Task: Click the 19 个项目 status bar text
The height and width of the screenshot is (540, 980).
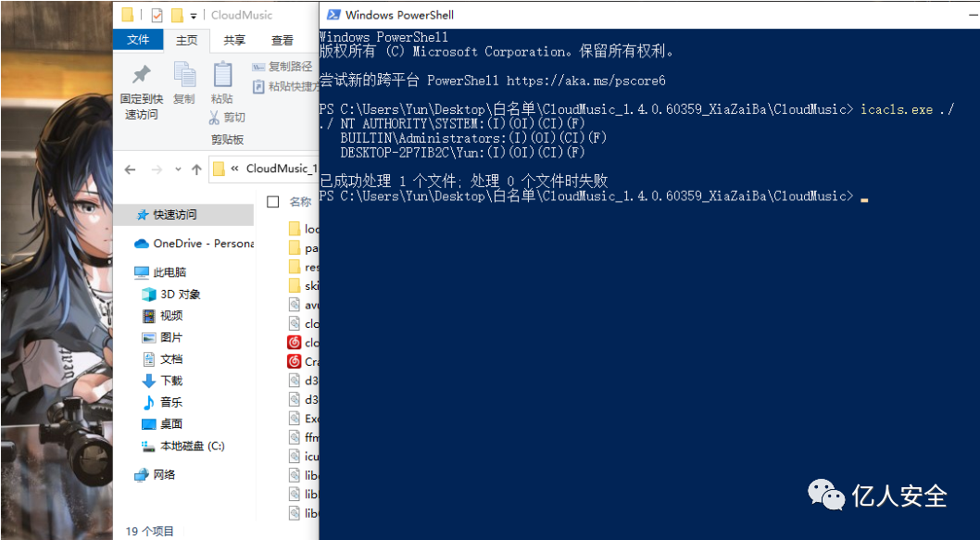Action: [x=149, y=532]
